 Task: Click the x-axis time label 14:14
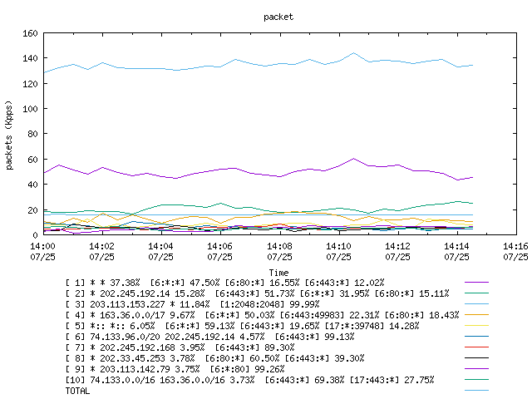[456, 246]
